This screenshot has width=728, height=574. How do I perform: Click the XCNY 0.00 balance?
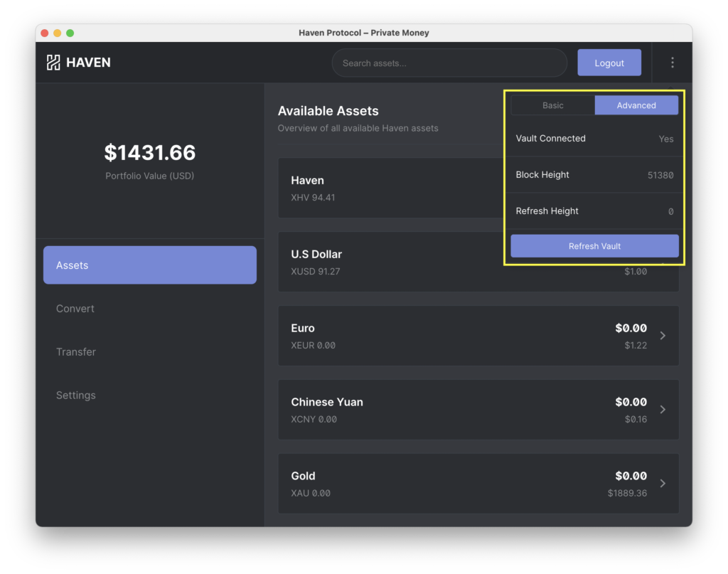pyautogui.click(x=314, y=420)
